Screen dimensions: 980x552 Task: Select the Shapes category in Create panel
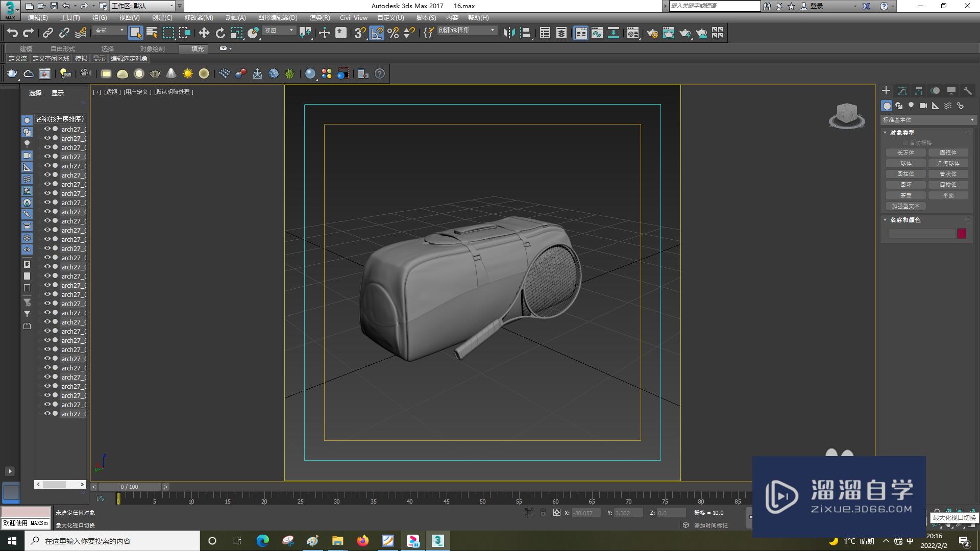899,106
